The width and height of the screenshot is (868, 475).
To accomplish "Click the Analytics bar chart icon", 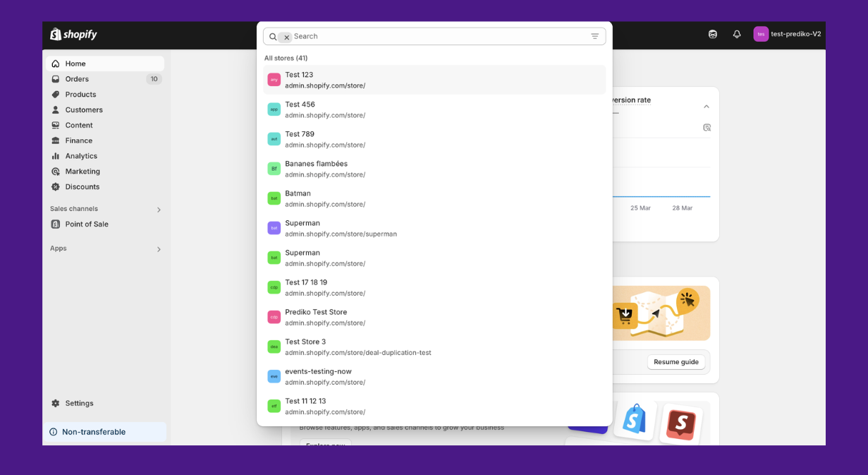I will point(56,156).
